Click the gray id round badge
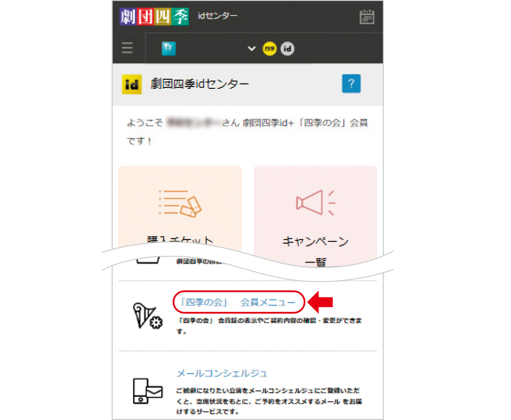The image size is (511, 420). point(287,49)
